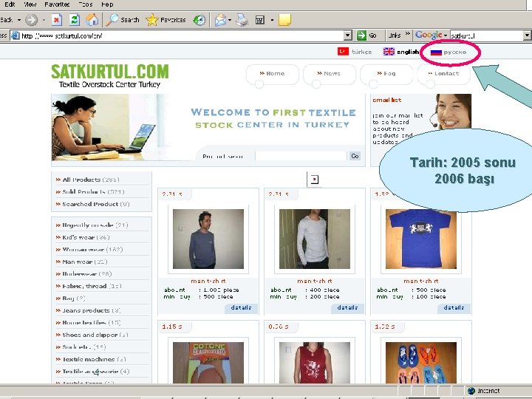Open details for 400 piece t-shirt
Image resolution: width=532 pixels, height=399 pixels.
coord(348,308)
